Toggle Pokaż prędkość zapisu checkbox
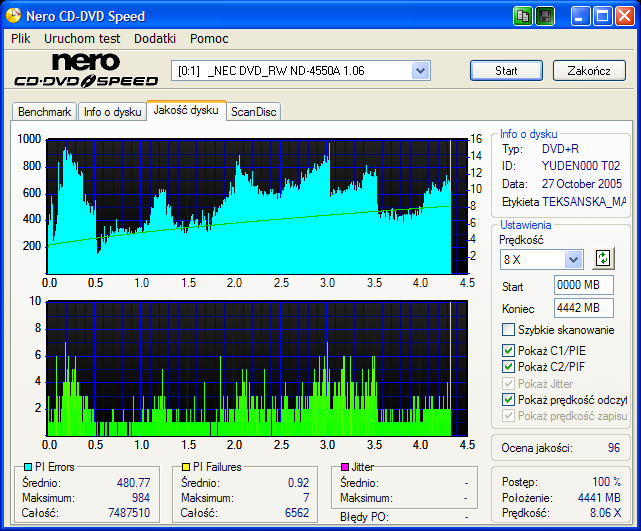641x531 pixels. point(508,416)
